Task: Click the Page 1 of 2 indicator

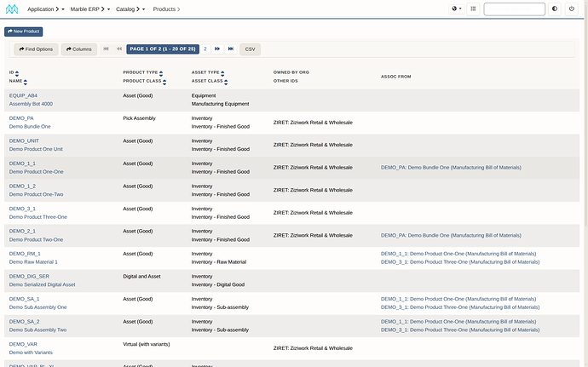Action: click(163, 49)
